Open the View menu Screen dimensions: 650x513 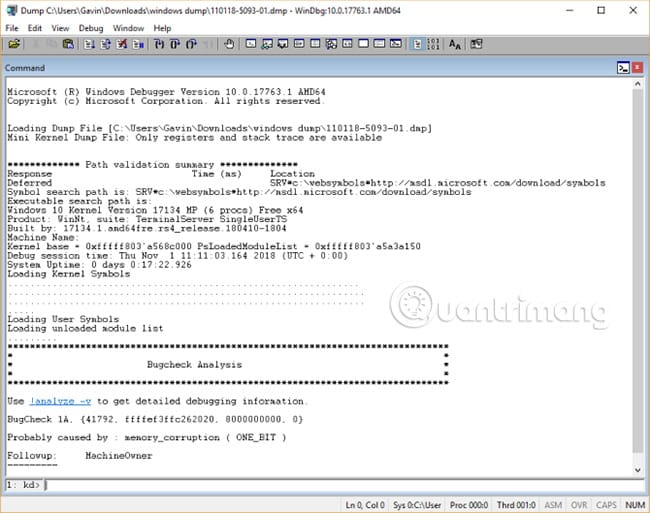(x=60, y=28)
